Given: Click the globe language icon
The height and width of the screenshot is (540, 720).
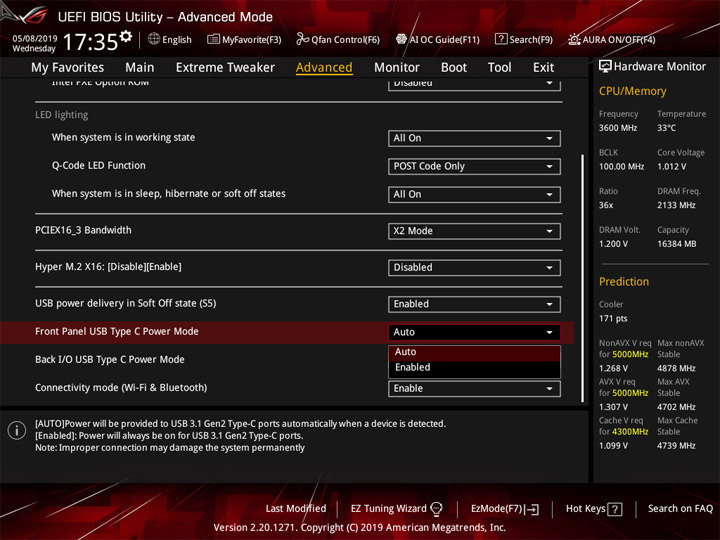Looking at the screenshot, I should point(154,39).
